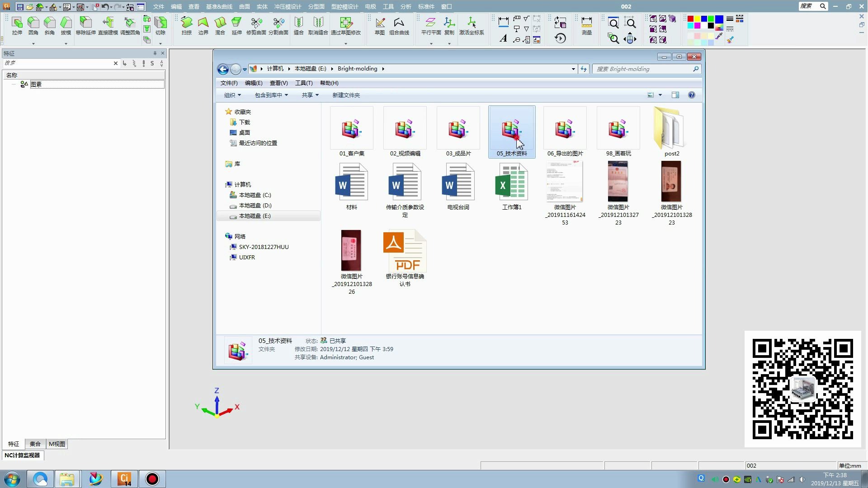Screen dimensions: 868x488
Task: Select 本地磁盘 (D:) in navigation pane
Action: 255,206
